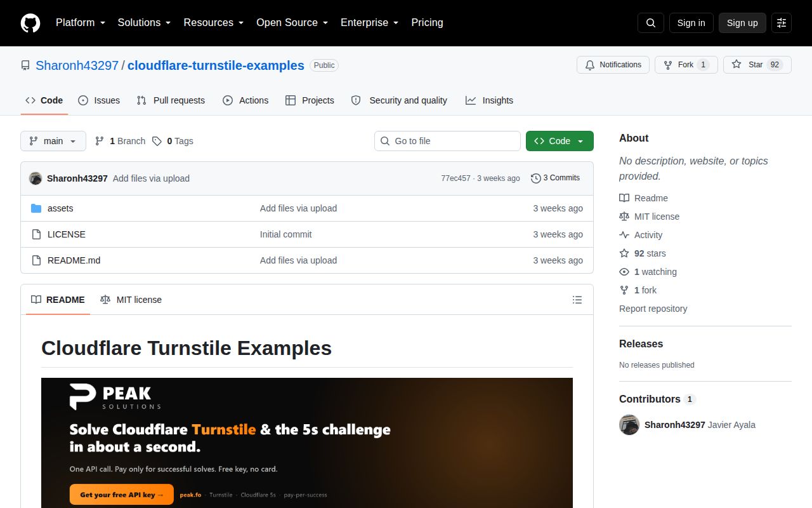812x508 pixels.
Task: Click the fork icon beside 1 fork
Action: [x=624, y=290]
